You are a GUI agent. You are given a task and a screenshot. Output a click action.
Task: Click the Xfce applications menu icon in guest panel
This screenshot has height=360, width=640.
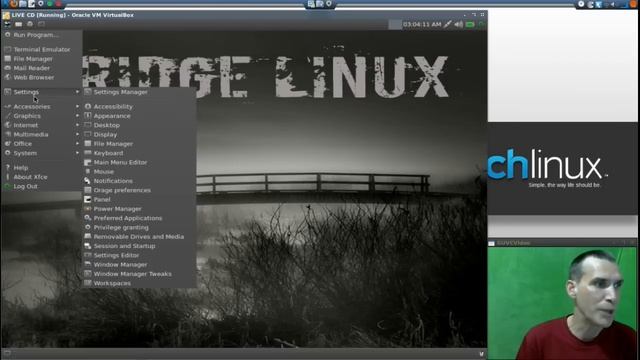[7, 24]
